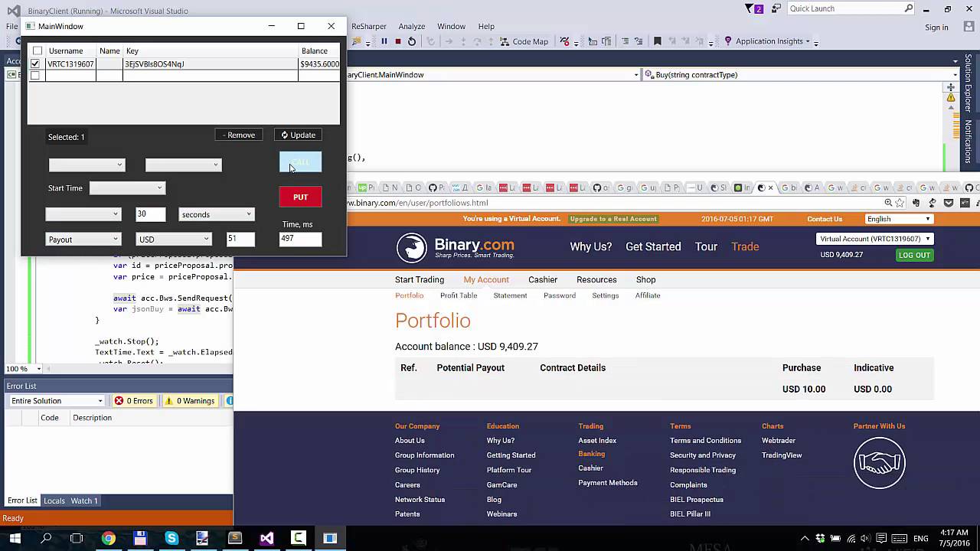Open the seconds duration unit dropdown
980x551 pixels.
pyautogui.click(x=216, y=214)
